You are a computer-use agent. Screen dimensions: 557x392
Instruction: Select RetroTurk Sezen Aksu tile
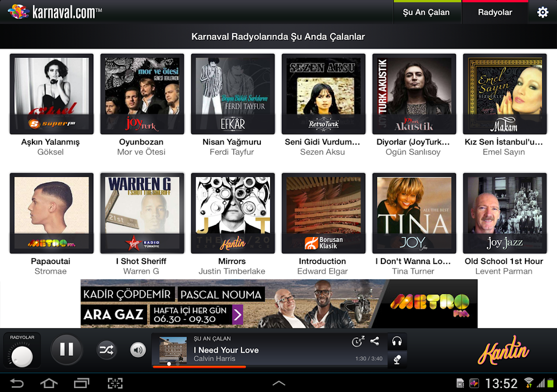pos(323,94)
